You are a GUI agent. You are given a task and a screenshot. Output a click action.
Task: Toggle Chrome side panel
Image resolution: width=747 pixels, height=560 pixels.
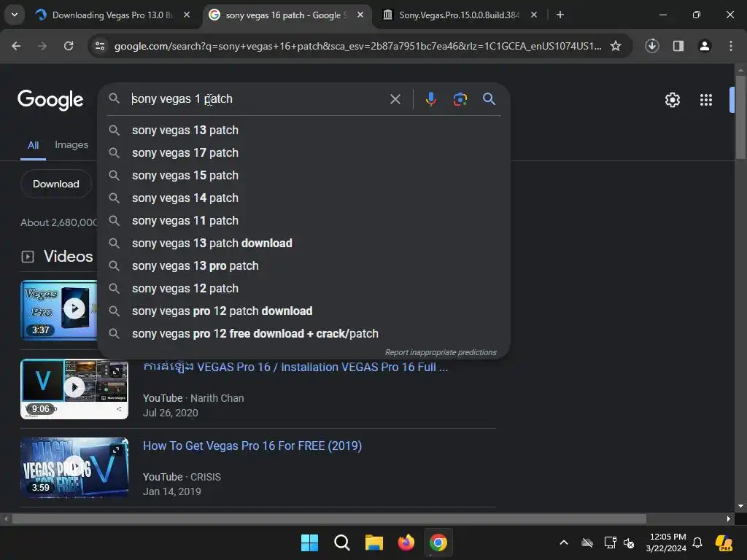[x=678, y=46]
